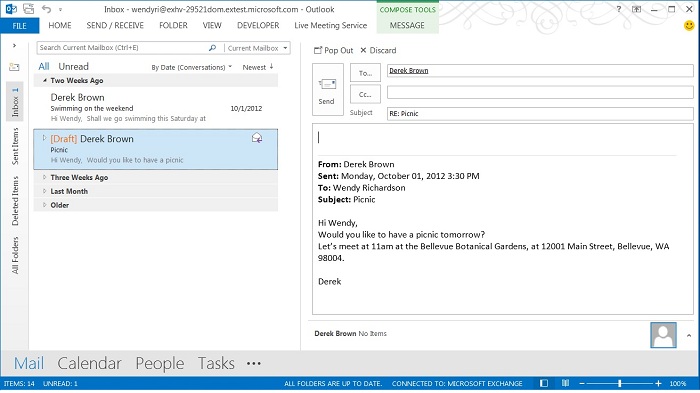The height and width of the screenshot is (393, 700).
Task: Switch to the VIEW tab
Action: pyautogui.click(x=212, y=25)
